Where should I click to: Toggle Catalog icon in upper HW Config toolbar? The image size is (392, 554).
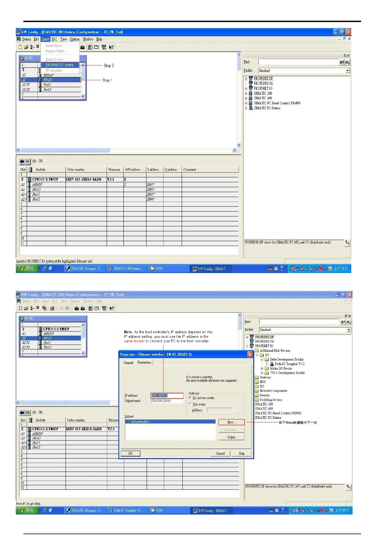pos(90,47)
